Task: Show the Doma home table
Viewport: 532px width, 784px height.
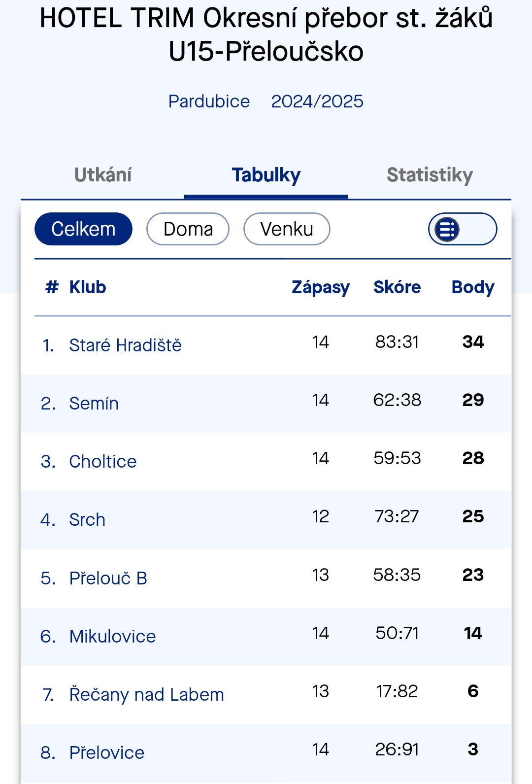Action: [x=188, y=229]
